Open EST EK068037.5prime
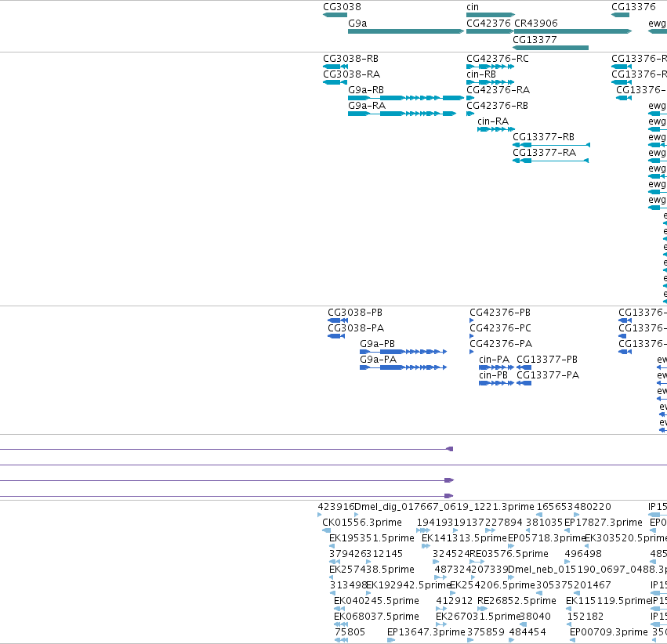 point(376,617)
